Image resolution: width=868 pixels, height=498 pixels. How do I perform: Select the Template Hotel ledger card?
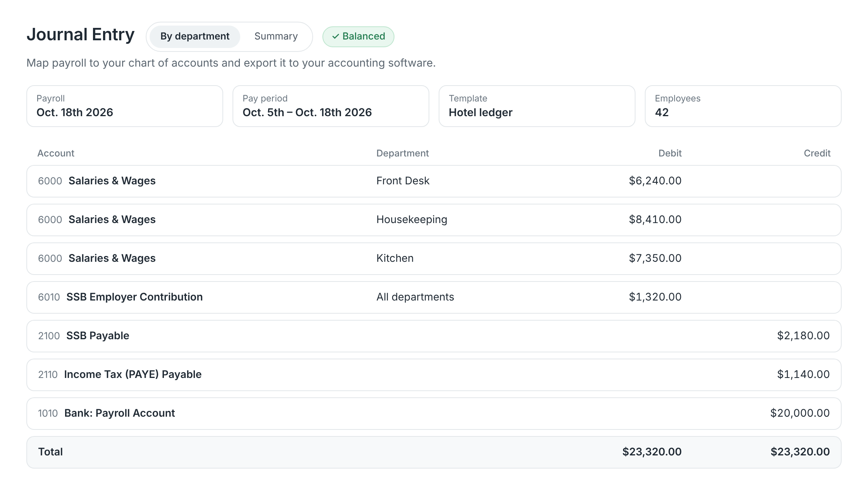click(x=537, y=106)
